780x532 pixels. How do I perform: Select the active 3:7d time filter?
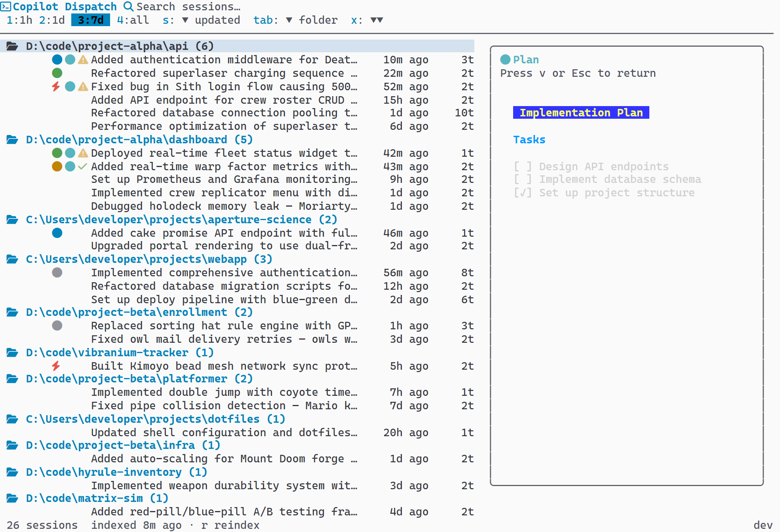point(91,20)
